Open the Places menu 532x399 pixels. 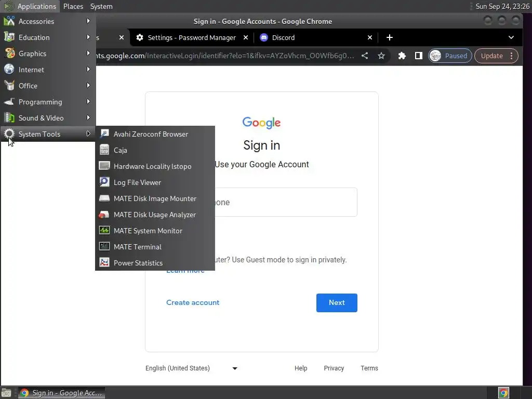pos(73,6)
